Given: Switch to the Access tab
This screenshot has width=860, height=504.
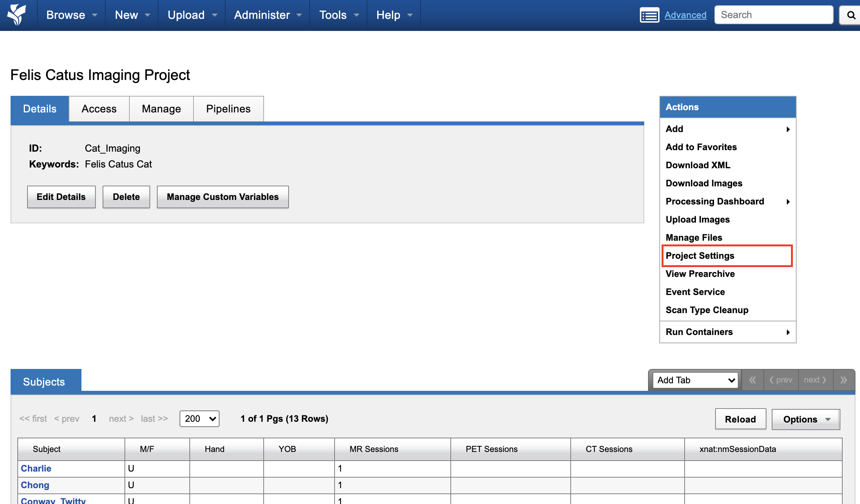Looking at the screenshot, I should click(99, 109).
